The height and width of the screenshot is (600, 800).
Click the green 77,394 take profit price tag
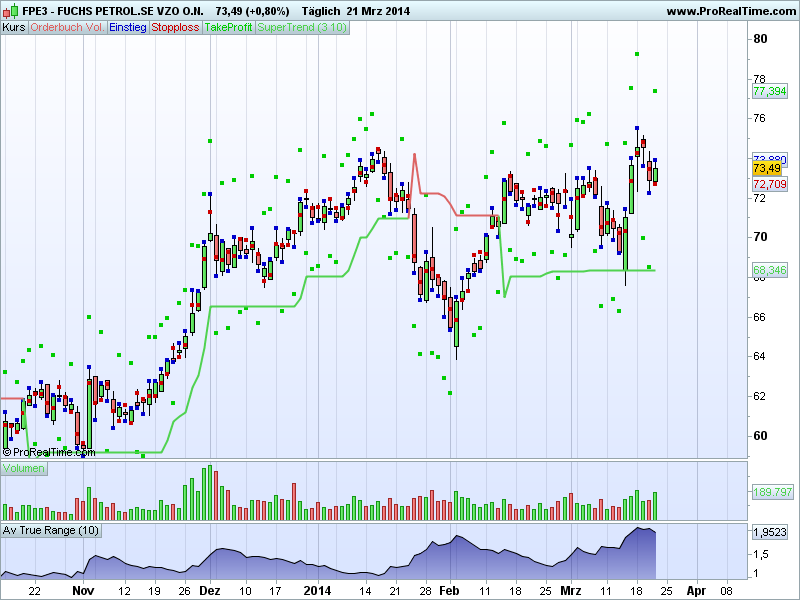pos(769,91)
